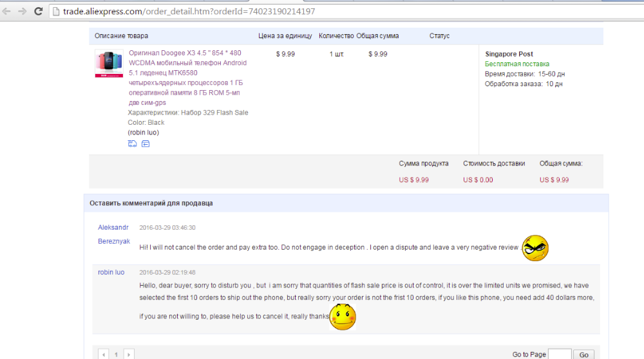
Task: Reload the page with refresh icon
Action: coord(38,12)
